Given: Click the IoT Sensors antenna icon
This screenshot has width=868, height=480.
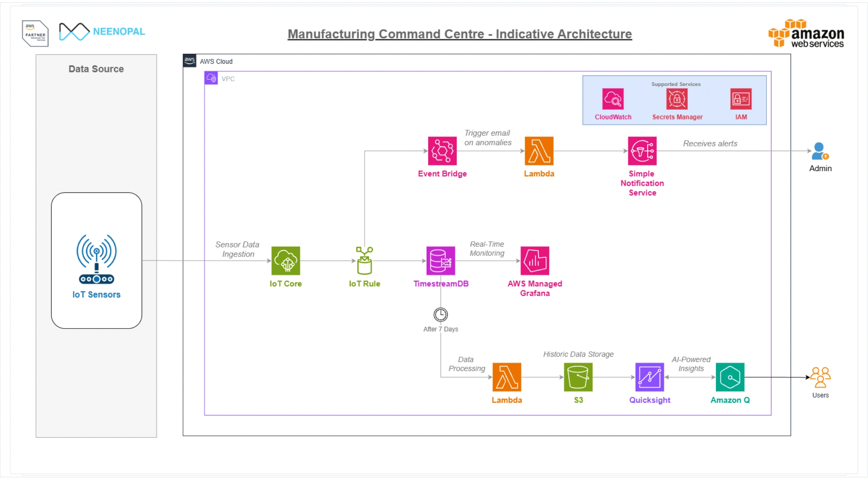Looking at the screenshot, I should tap(96, 259).
